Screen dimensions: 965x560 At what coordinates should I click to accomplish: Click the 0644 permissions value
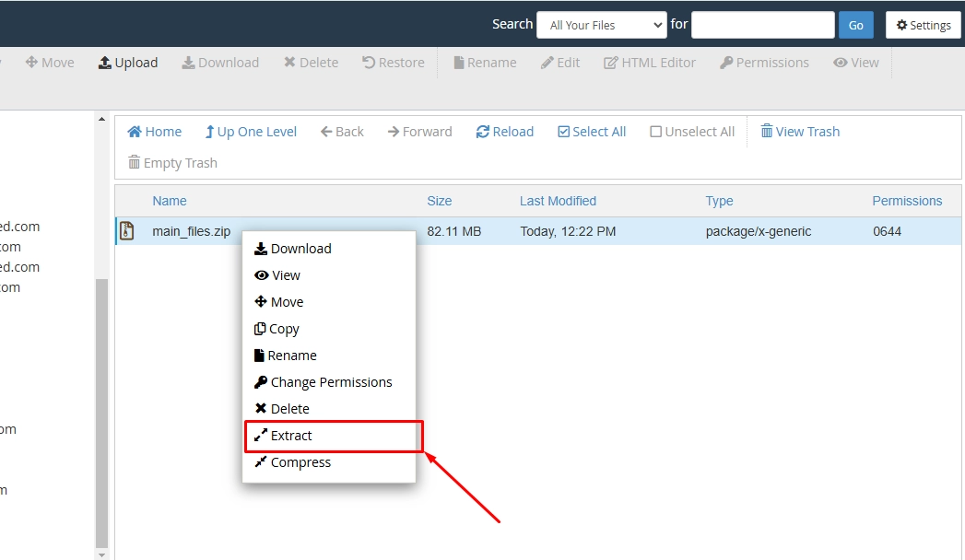click(x=887, y=232)
